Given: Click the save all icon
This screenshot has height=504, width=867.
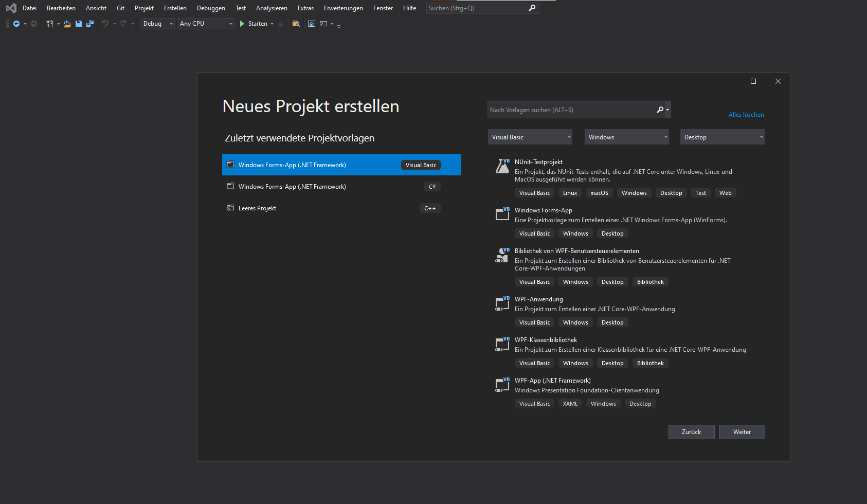Looking at the screenshot, I should [x=90, y=24].
